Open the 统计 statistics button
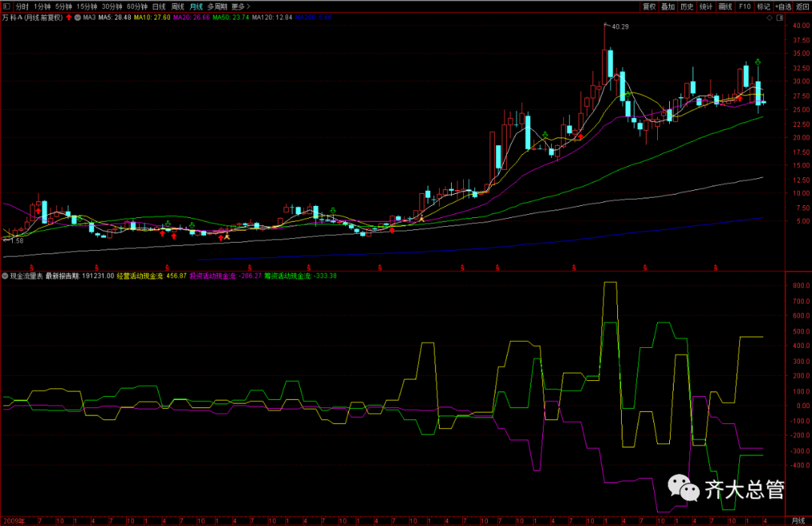 coord(706,6)
